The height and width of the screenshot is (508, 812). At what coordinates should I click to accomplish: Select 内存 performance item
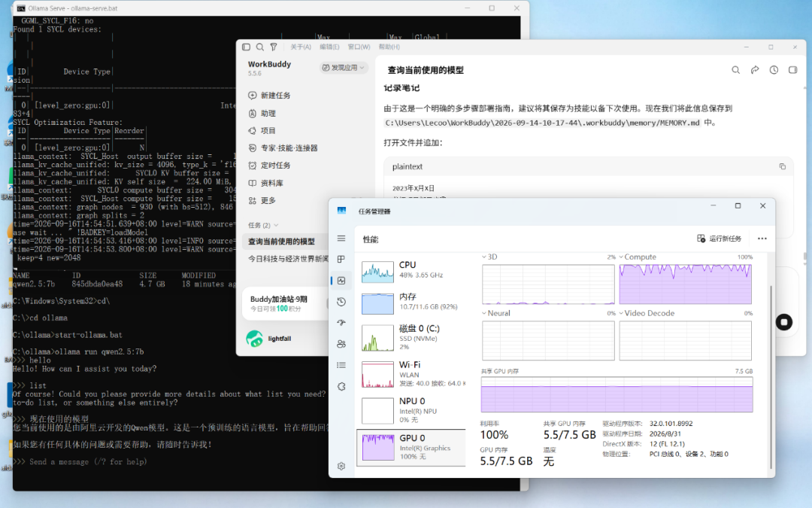(x=412, y=303)
